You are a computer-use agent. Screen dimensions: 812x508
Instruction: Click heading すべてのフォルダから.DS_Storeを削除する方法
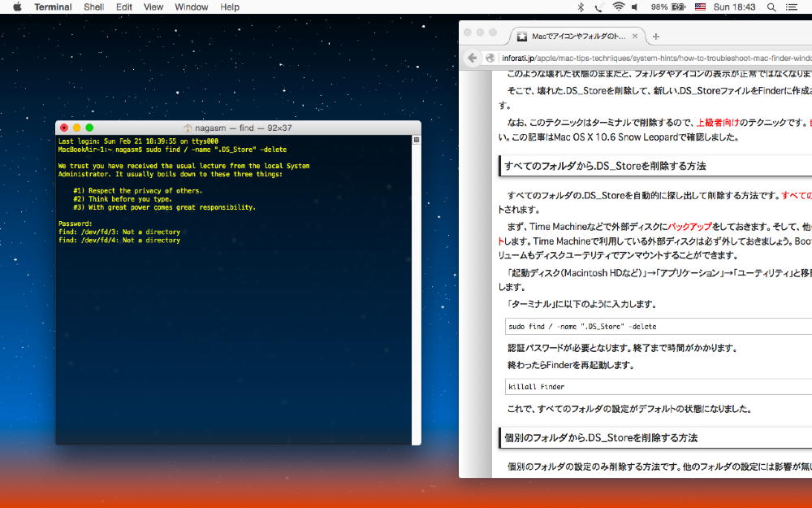point(605,166)
